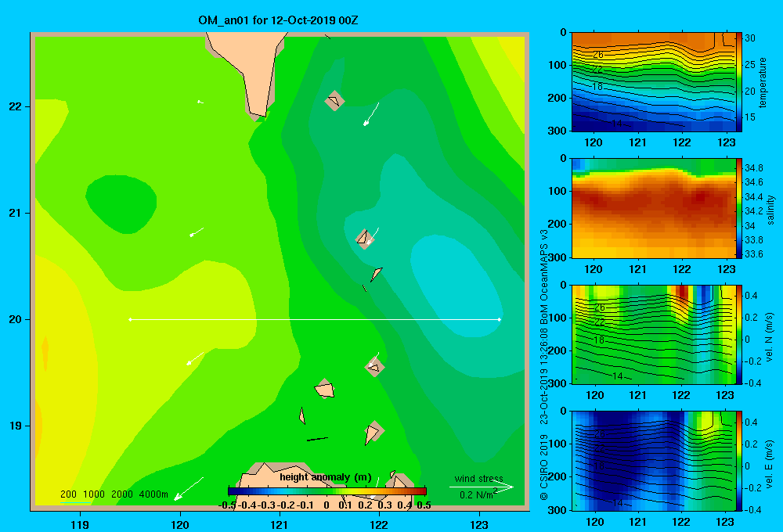Click the title OM_an01 for 12-Oct-2019 00Z
783x532 pixels.
click(x=278, y=20)
